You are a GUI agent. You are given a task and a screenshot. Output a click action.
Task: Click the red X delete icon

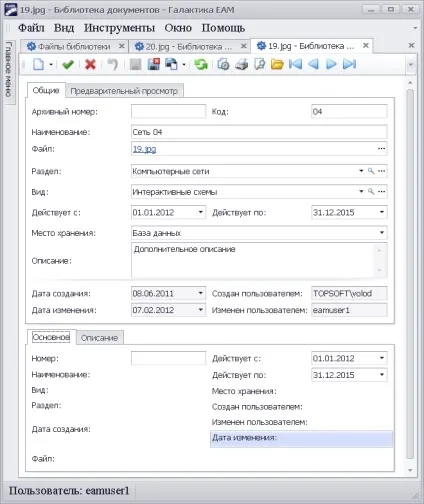click(90, 64)
